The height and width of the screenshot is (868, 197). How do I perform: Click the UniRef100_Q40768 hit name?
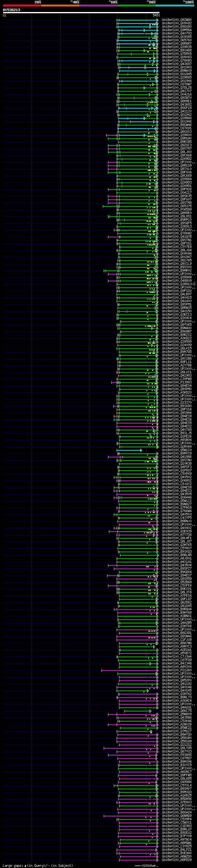click(x=176, y=430)
